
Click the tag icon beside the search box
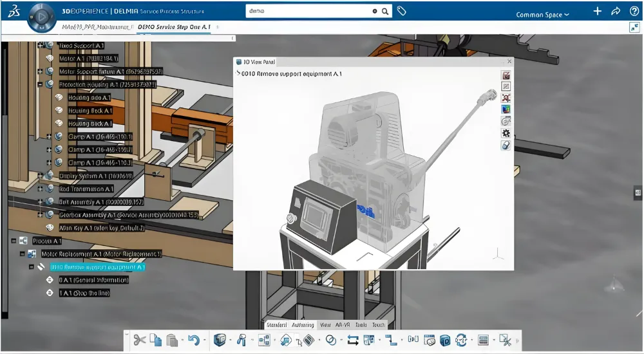pyautogui.click(x=401, y=11)
